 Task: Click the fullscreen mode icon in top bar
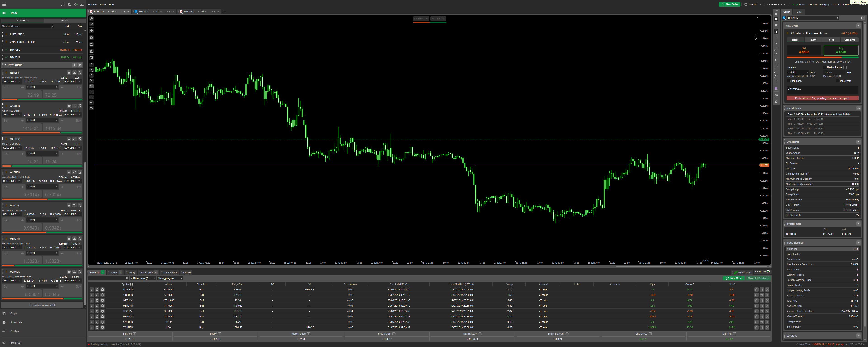[63, 4]
